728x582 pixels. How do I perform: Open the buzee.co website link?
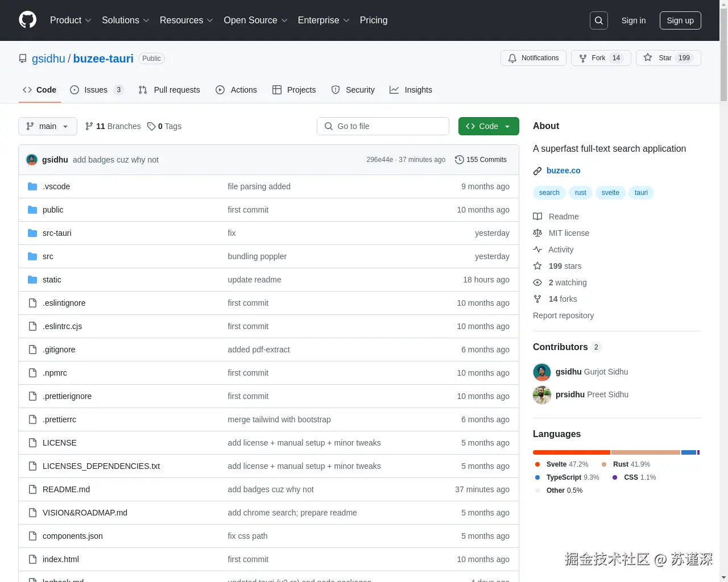click(x=564, y=171)
